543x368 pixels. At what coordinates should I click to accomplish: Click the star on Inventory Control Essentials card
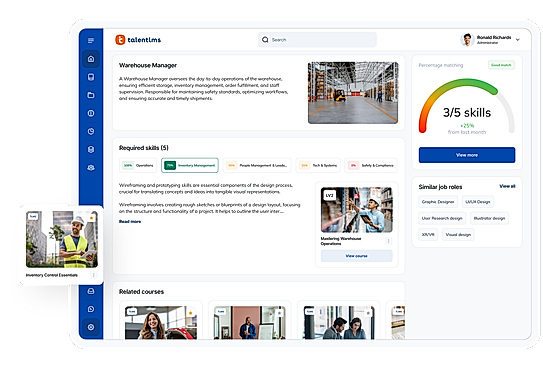point(91,218)
